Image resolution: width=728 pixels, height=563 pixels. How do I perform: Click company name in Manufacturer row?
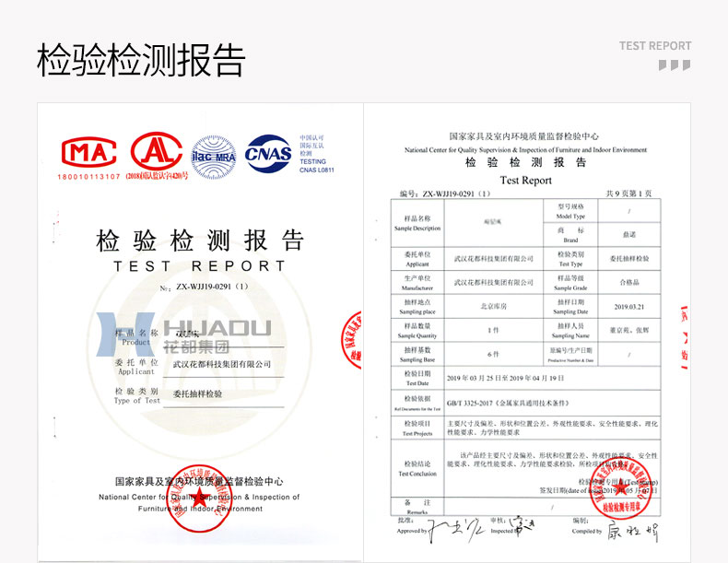point(494,282)
